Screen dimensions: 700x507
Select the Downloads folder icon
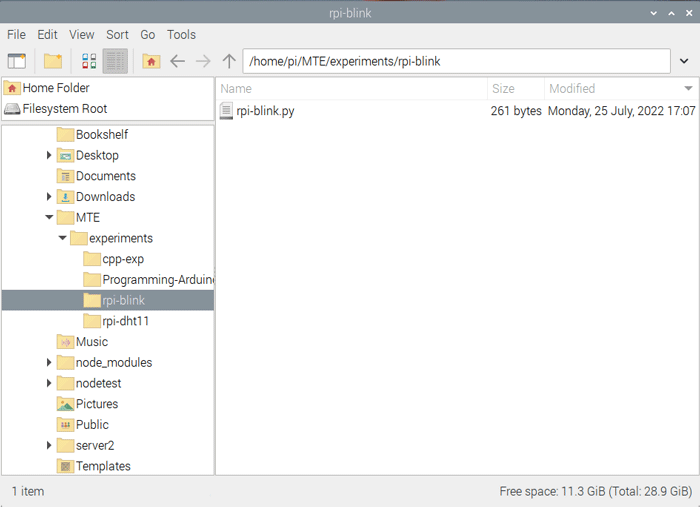(x=65, y=197)
